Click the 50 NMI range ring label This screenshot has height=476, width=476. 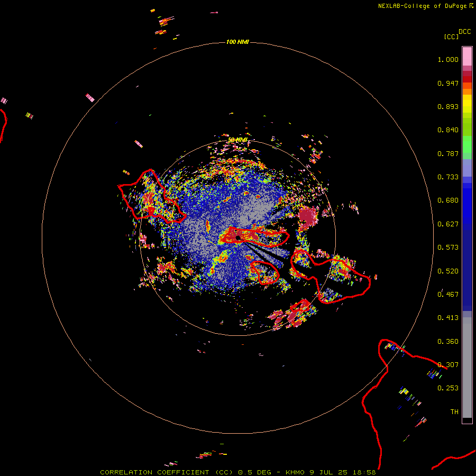tap(237, 140)
